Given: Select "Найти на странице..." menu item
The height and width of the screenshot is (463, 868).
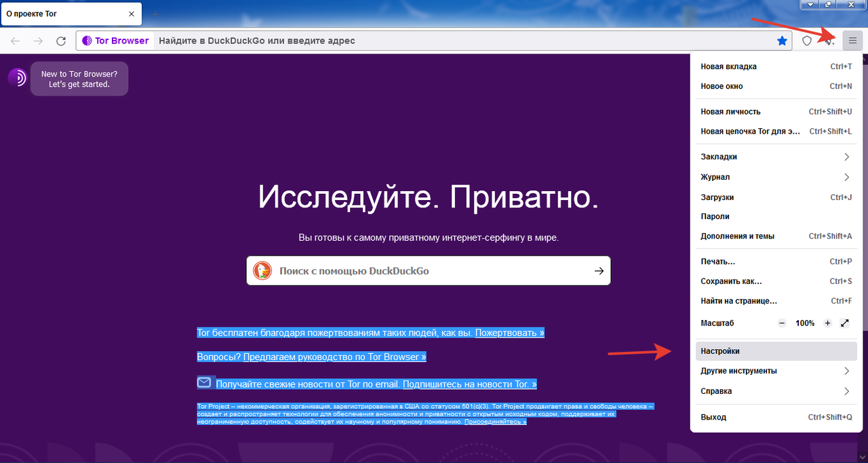Looking at the screenshot, I should tap(776, 300).
